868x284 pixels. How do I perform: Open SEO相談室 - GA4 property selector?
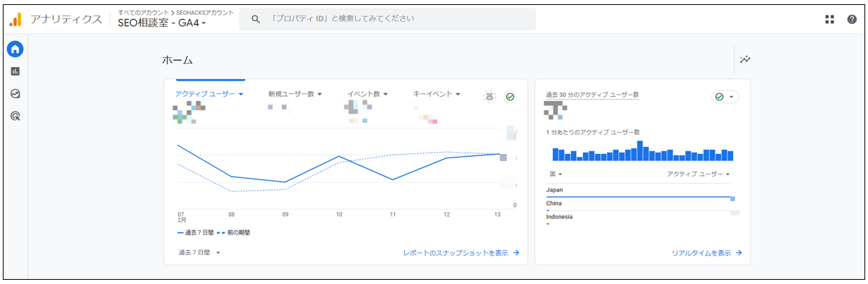(x=162, y=23)
